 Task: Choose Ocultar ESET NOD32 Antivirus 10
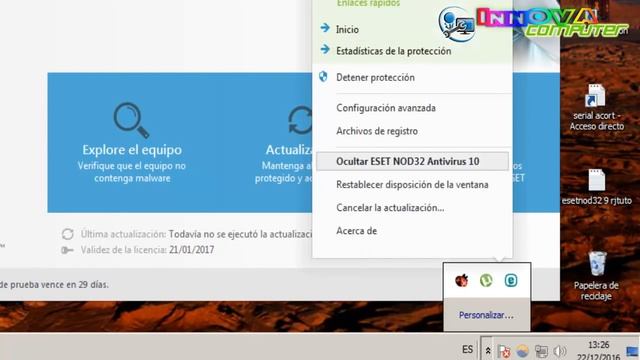[x=412, y=161]
